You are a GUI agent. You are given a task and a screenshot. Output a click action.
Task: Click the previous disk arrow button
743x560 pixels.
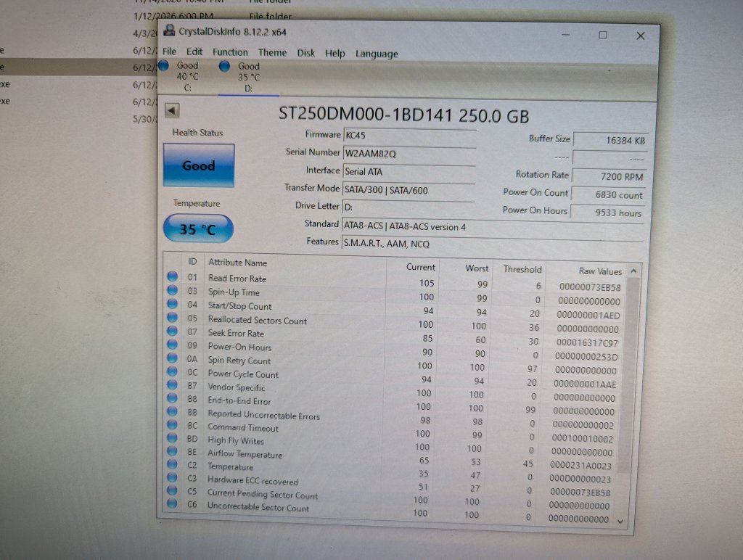pyautogui.click(x=172, y=111)
